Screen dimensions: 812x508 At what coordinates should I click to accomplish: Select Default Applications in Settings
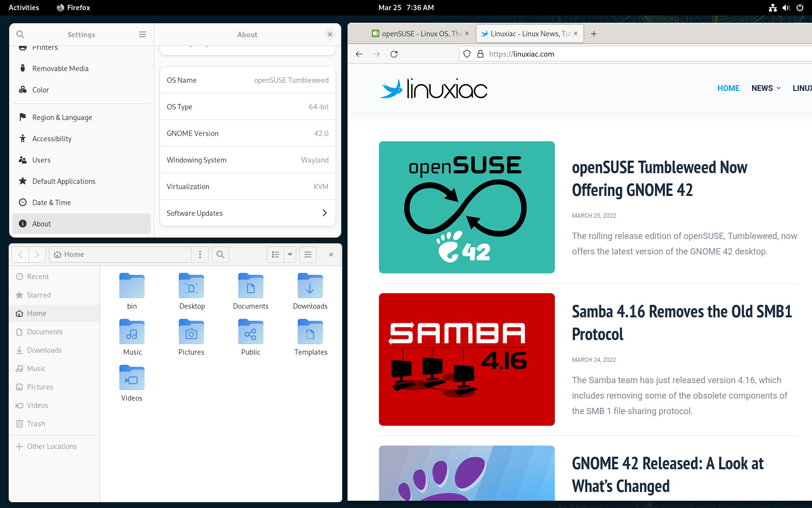tap(81, 181)
